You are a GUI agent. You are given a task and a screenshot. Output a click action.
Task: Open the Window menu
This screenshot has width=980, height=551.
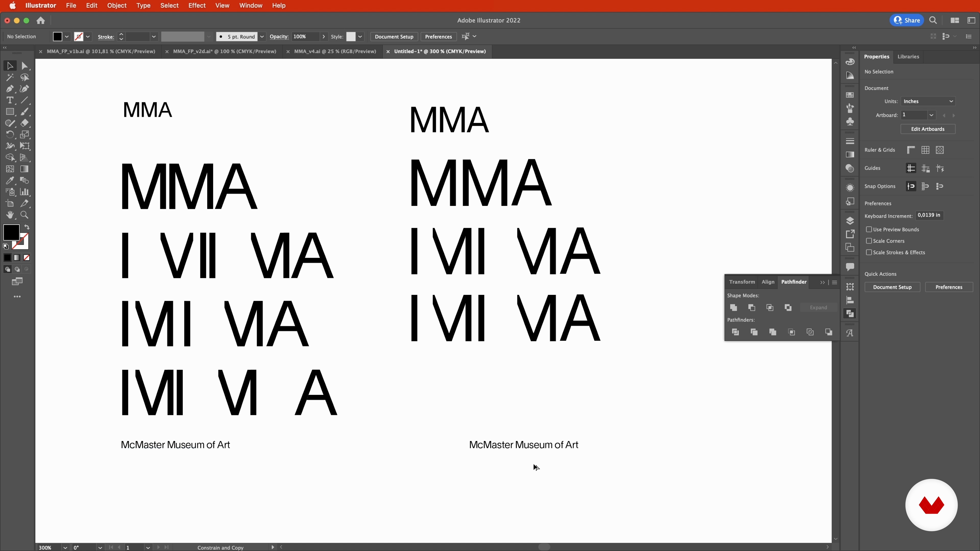point(251,5)
